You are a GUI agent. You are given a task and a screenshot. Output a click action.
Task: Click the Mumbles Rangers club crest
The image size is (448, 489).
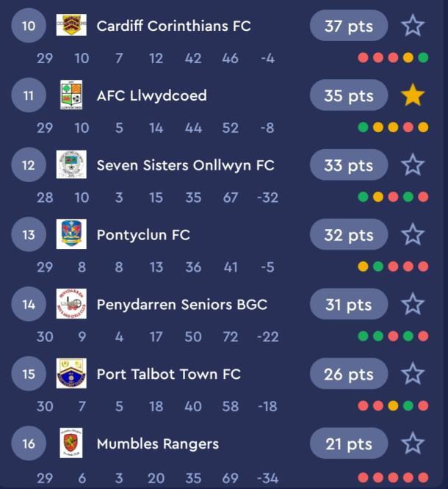pyautogui.click(x=71, y=443)
